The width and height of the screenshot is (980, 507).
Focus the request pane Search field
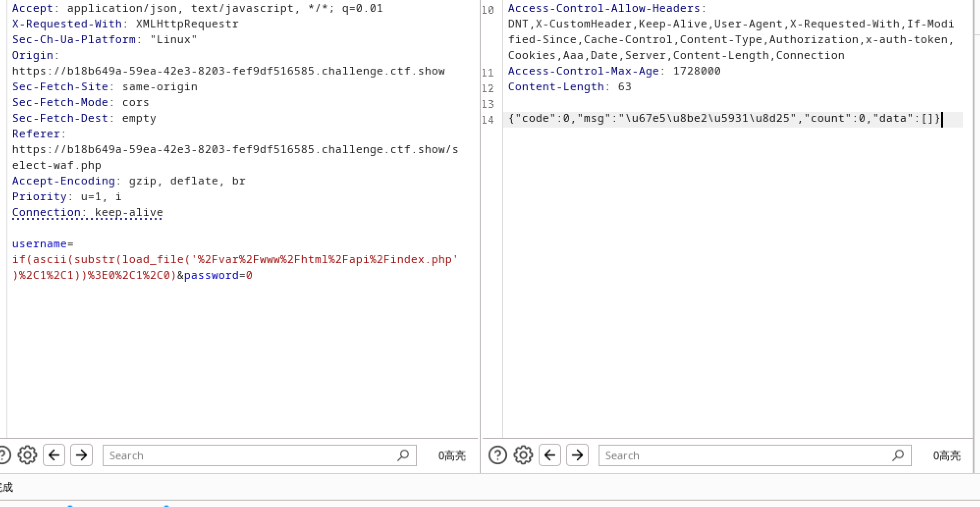click(x=259, y=455)
